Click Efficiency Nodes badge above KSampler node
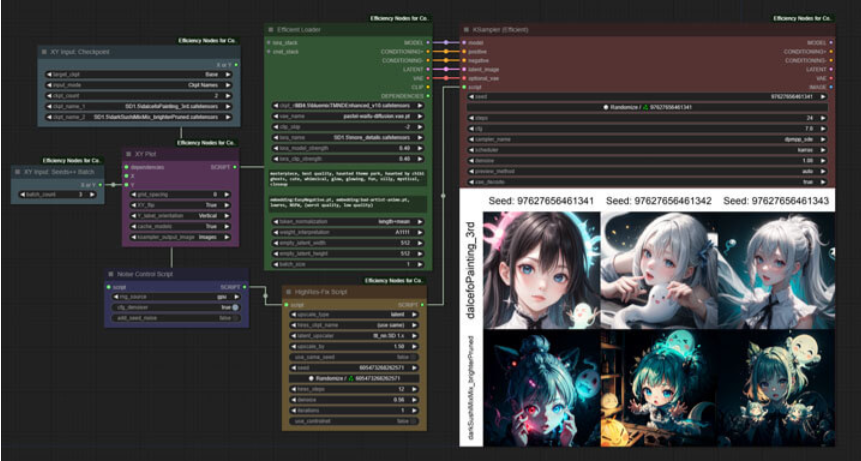Viewport: 861px width, 461px height. [x=803, y=19]
